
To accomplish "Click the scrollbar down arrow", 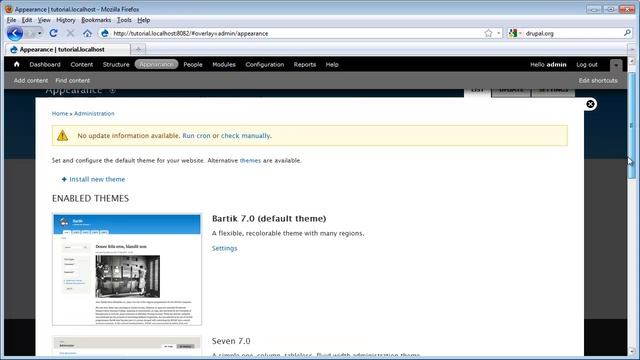I will point(631,351).
